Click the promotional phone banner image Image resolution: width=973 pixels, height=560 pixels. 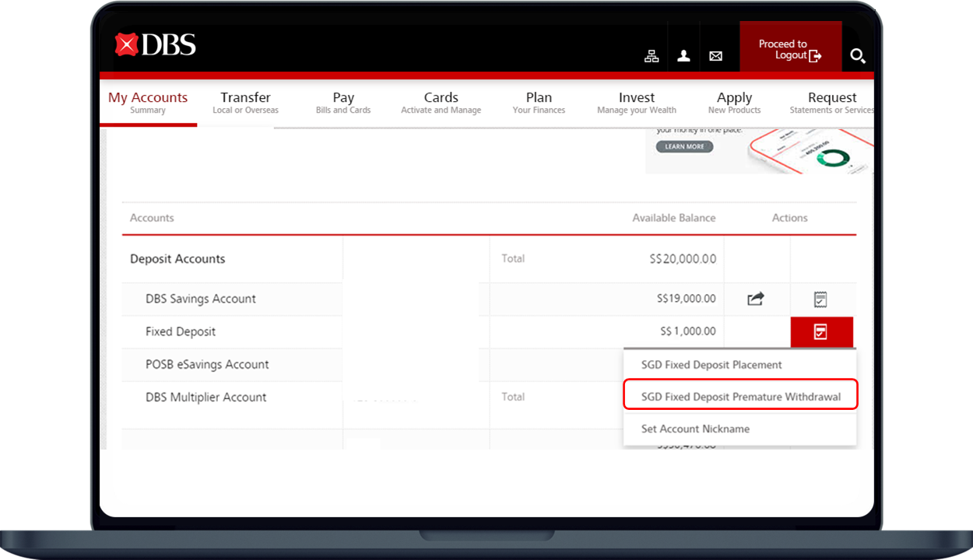pos(810,152)
